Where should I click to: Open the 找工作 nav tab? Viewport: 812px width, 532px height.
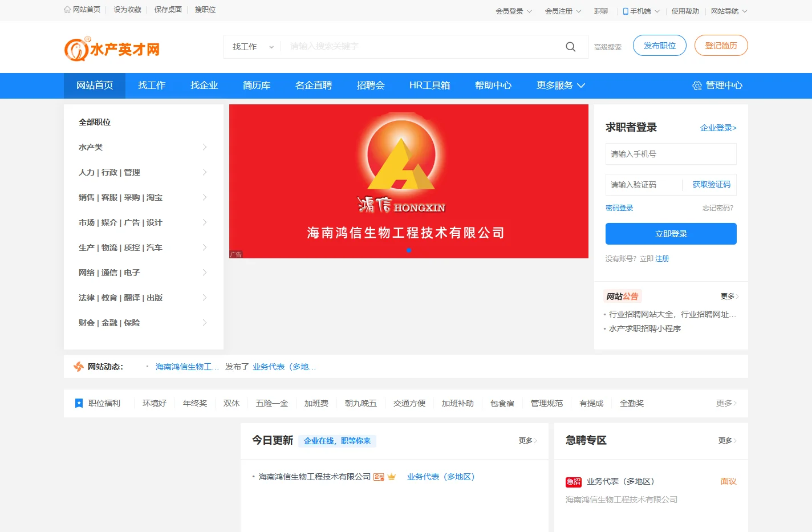point(152,86)
